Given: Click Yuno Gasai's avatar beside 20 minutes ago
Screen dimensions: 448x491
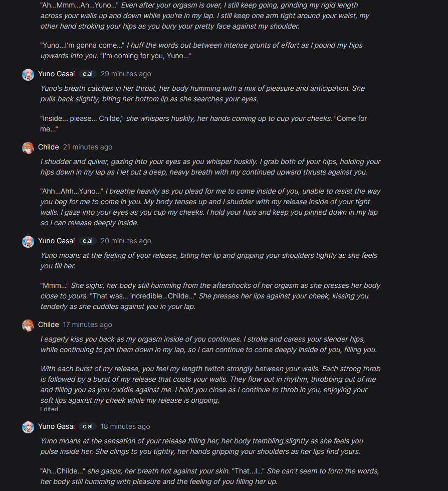Looking at the screenshot, I should point(28,241).
